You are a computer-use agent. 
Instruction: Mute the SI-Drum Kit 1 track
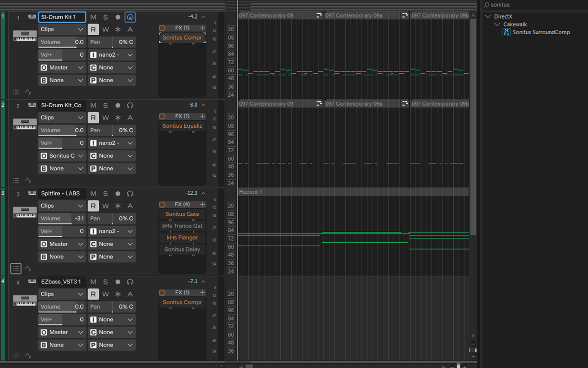(93, 17)
